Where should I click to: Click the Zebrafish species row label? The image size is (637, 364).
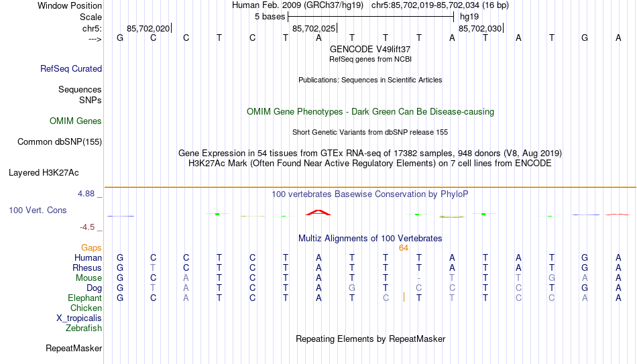[84, 328]
